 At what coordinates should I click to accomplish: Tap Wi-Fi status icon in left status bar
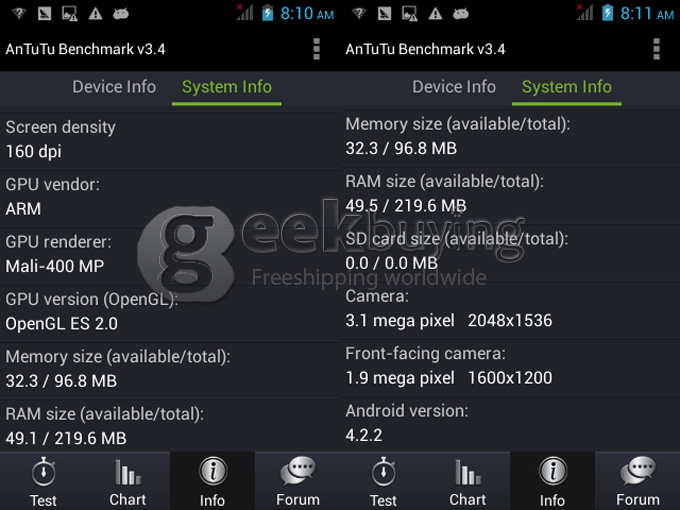point(19,13)
